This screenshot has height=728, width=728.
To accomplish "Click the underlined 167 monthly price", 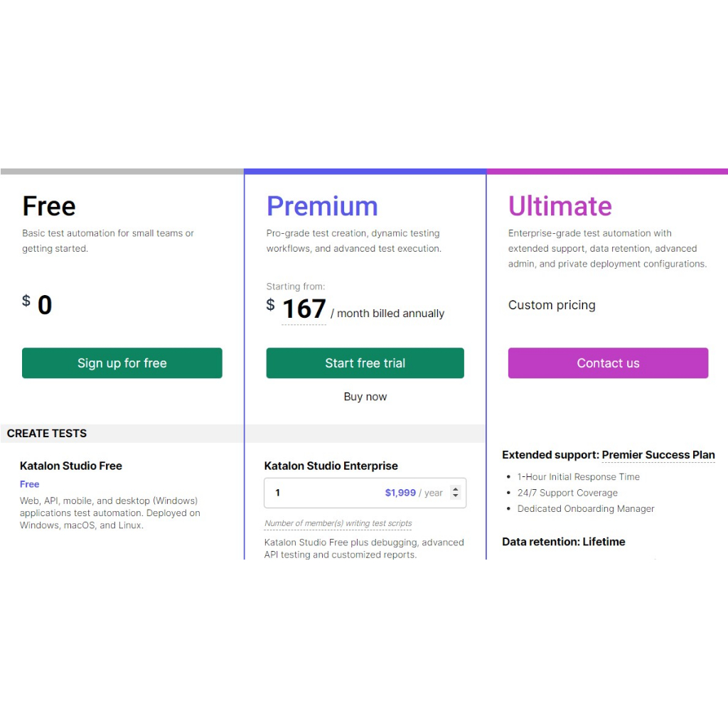I will point(304,309).
